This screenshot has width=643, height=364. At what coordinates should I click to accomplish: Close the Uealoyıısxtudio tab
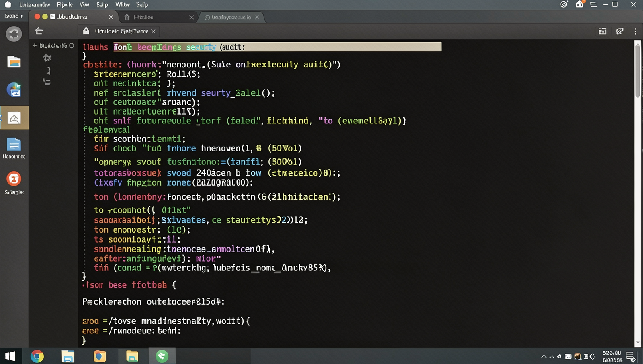coord(257,17)
